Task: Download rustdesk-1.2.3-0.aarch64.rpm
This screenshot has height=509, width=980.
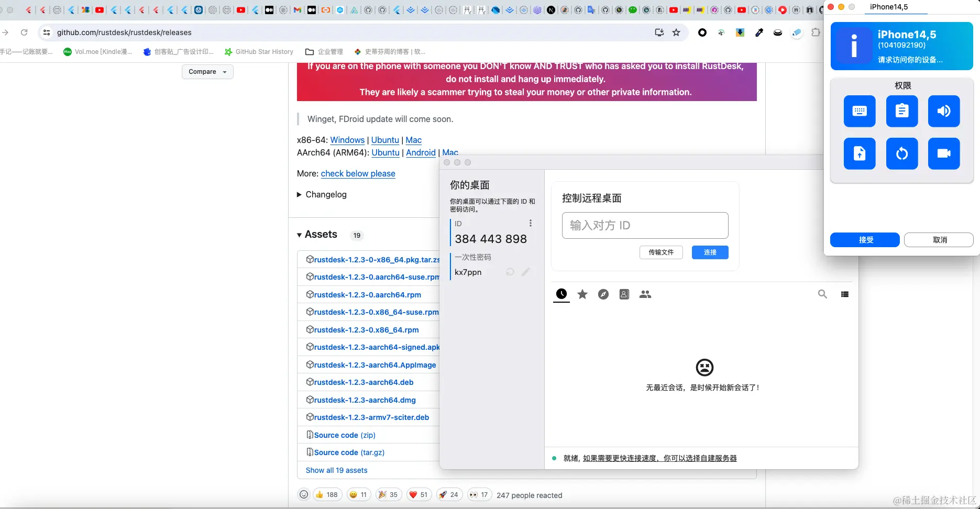Action: [367, 295]
